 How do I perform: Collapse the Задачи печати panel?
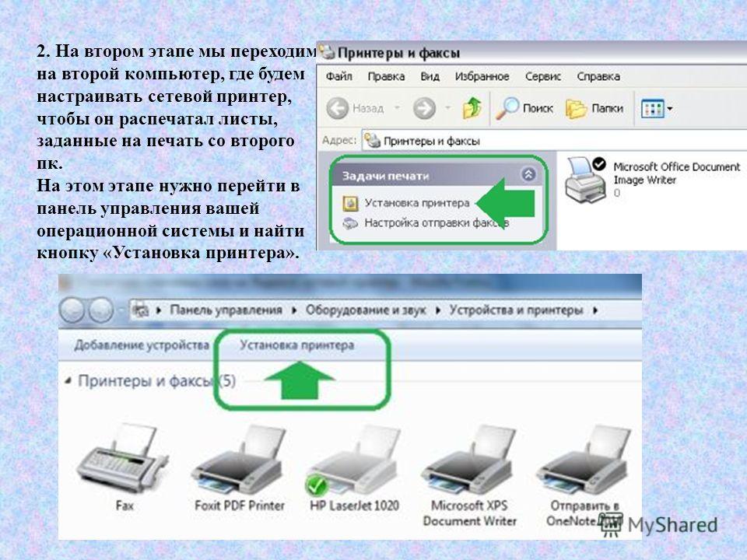tap(528, 175)
